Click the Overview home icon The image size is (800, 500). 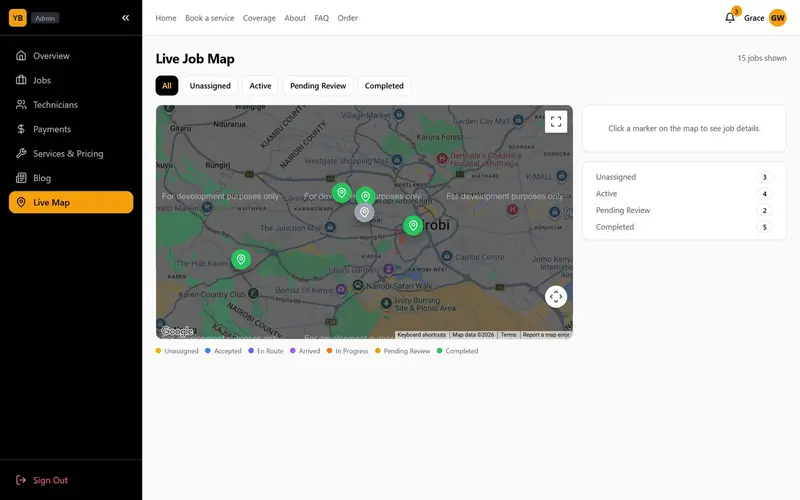click(21, 55)
